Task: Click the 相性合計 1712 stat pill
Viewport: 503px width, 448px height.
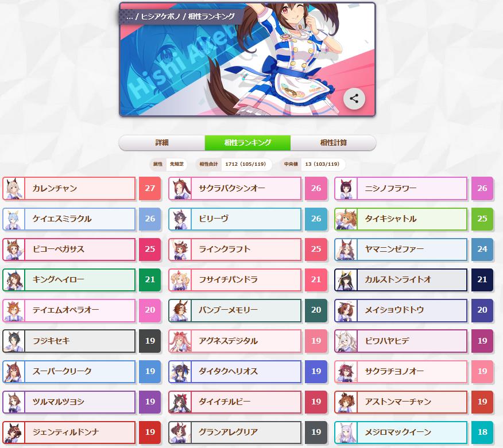Action: (234, 164)
